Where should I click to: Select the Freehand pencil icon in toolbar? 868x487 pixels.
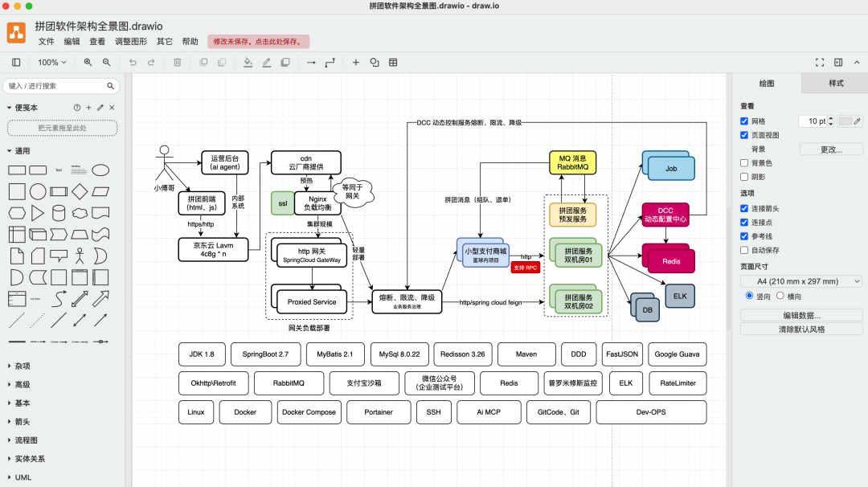tap(266, 62)
